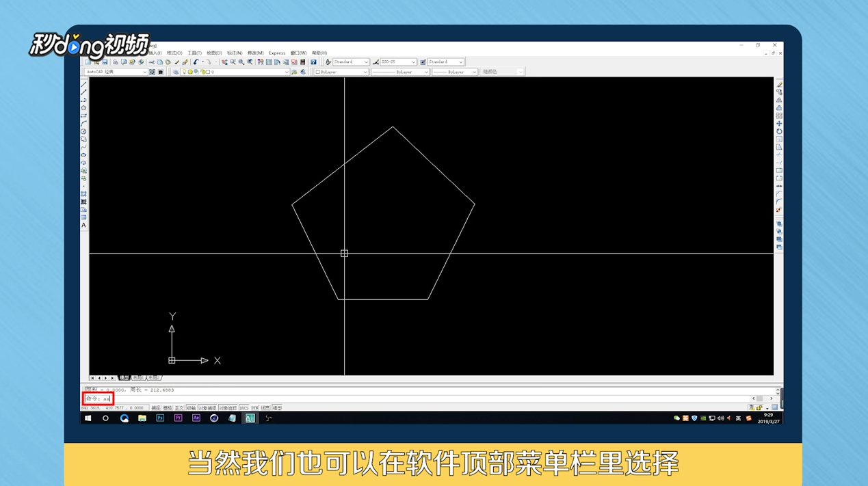This screenshot has width=868, height=486.
Task: Open the 绘图(D) menu
Action: tap(214, 53)
